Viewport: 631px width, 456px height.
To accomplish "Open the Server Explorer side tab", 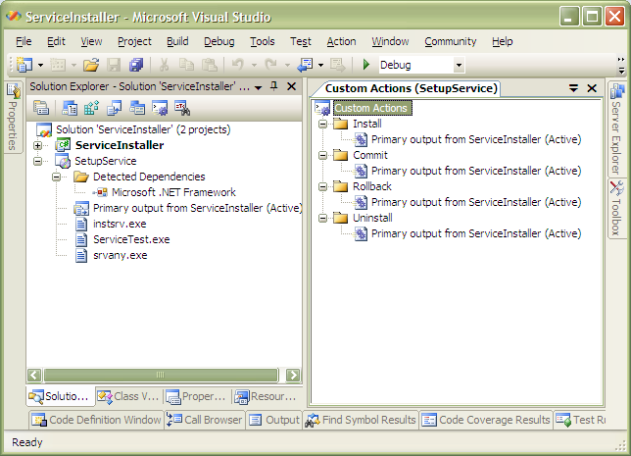I will tap(617, 129).
